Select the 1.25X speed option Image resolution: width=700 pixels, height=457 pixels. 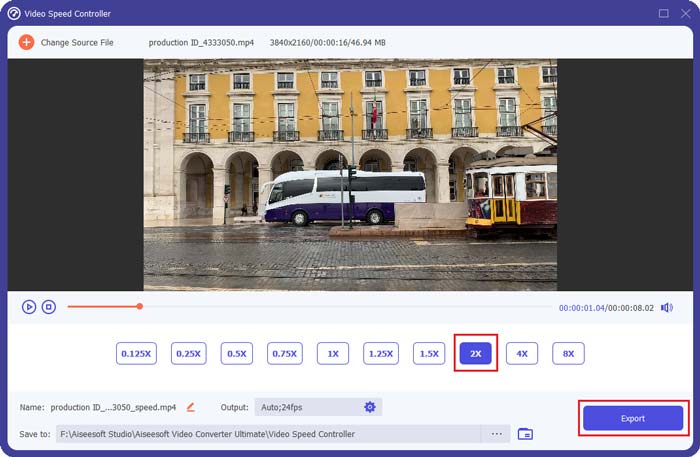381,353
